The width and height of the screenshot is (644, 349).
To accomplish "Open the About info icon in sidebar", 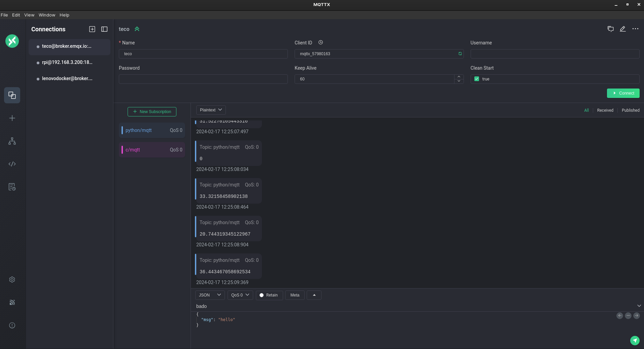I will click(x=12, y=325).
